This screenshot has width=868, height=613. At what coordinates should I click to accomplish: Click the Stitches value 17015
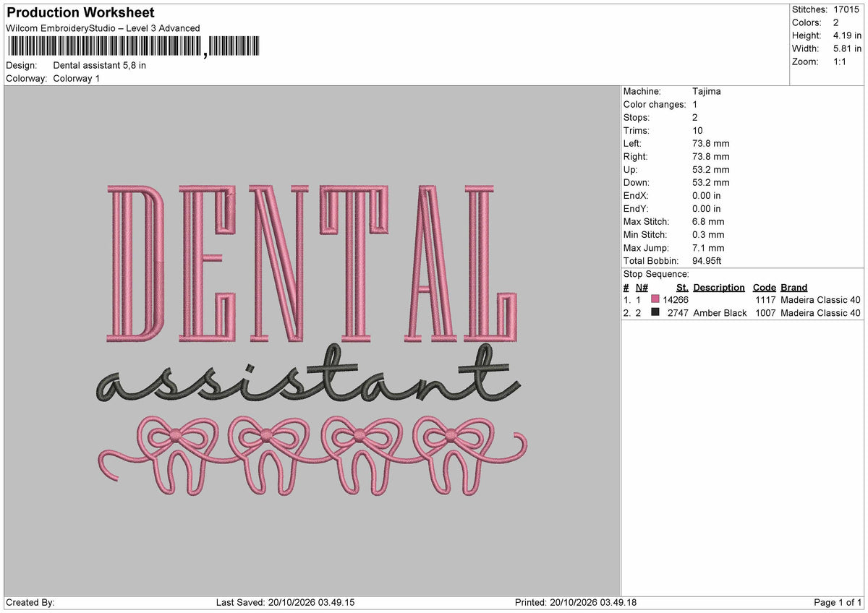click(846, 9)
